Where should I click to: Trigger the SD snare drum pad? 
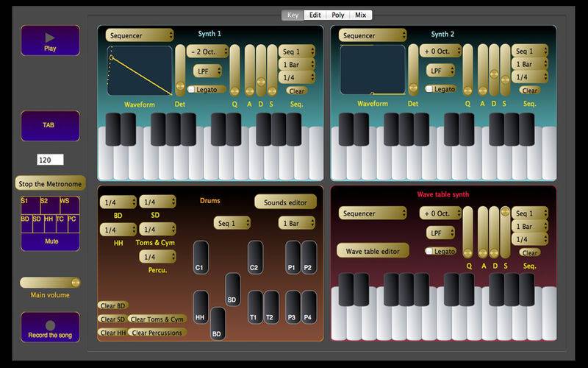point(232,290)
